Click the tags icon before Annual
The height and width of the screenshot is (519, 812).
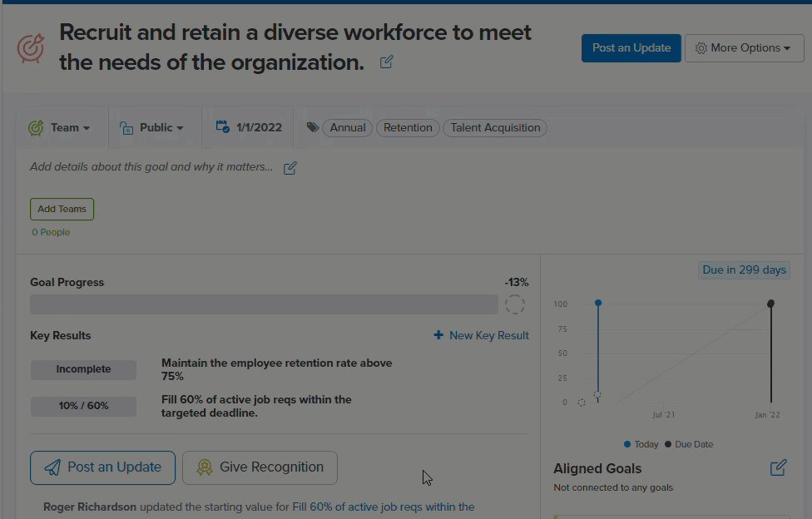click(312, 127)
